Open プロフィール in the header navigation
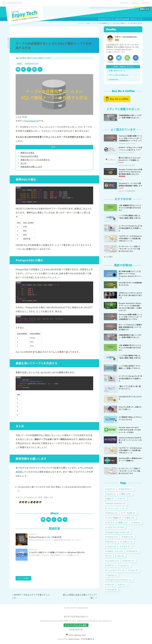Screen dimensions: 152x644 pyautogui.click(x=136, y=19)
